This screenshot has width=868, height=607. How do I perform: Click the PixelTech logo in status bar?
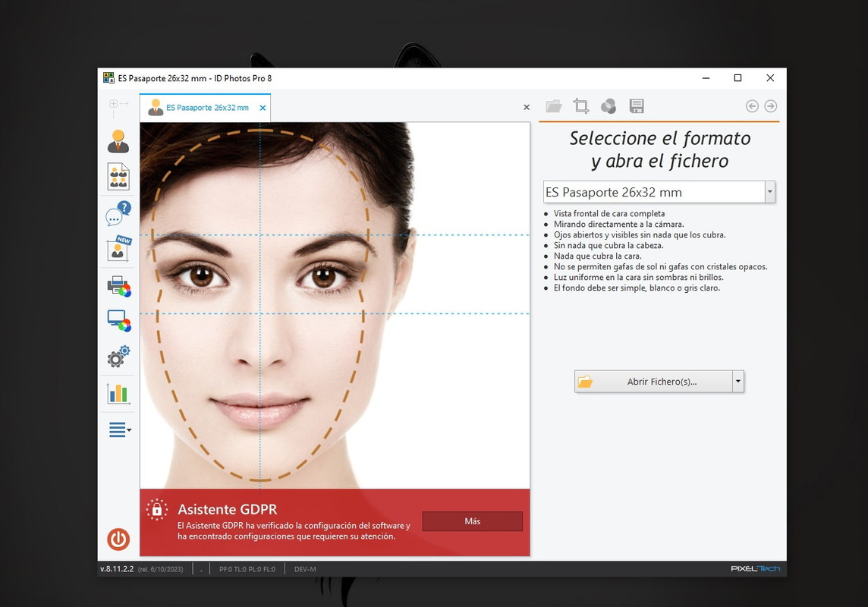[x=755, y=568]
